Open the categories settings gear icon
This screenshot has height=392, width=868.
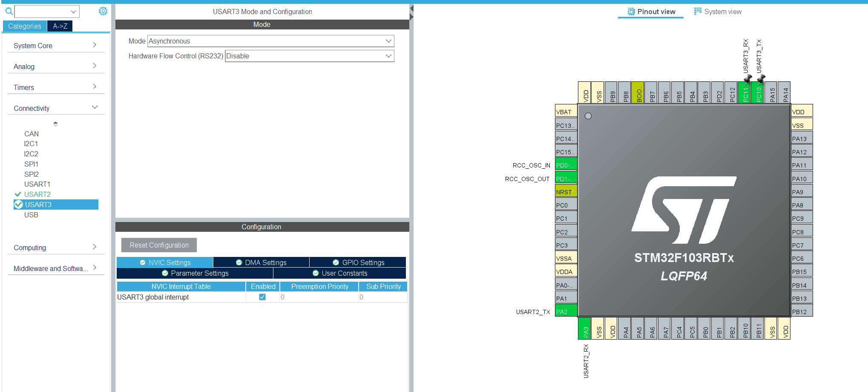tap(103, 11)
